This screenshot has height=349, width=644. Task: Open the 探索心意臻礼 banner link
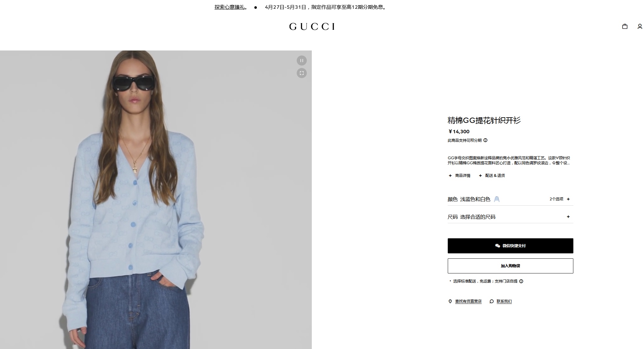(229, 7)
